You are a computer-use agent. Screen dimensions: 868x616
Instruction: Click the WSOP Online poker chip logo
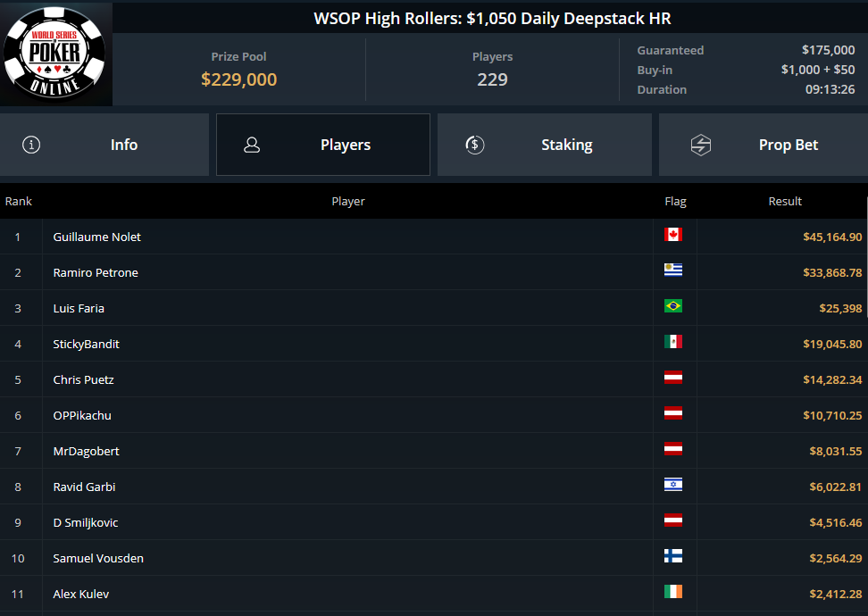coord(54,54)
